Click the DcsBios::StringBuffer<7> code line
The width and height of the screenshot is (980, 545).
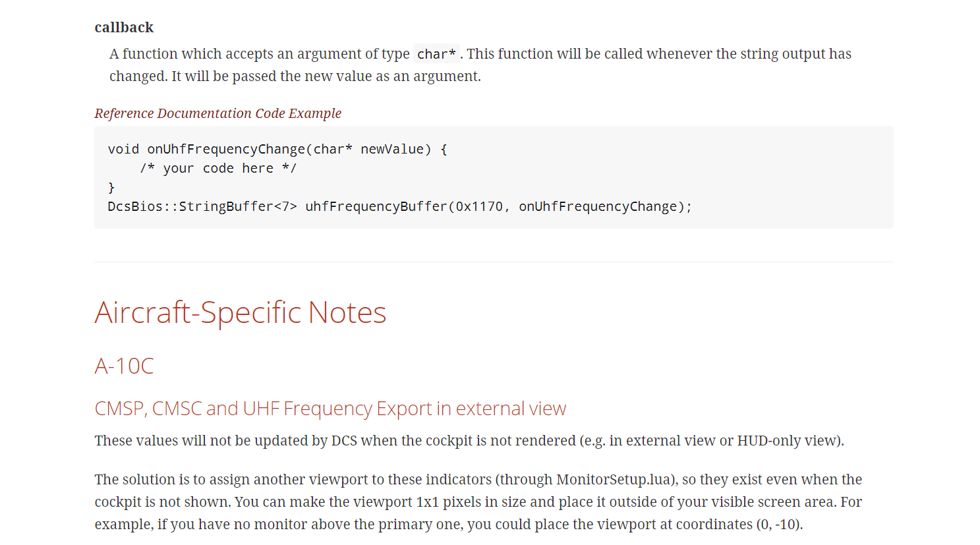tap(400, 206)
